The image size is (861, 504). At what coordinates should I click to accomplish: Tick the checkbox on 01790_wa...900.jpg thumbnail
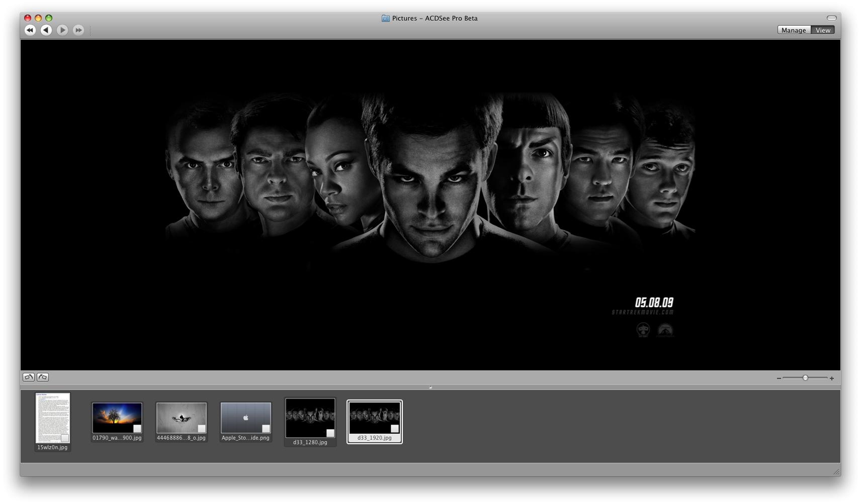click(137, 429)
